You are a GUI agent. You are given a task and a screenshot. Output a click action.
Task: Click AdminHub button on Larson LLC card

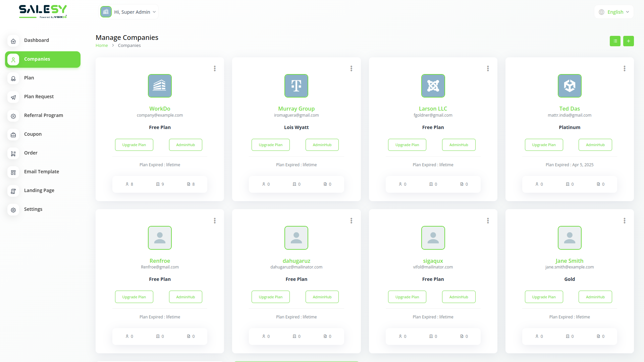tap(459, 145)
